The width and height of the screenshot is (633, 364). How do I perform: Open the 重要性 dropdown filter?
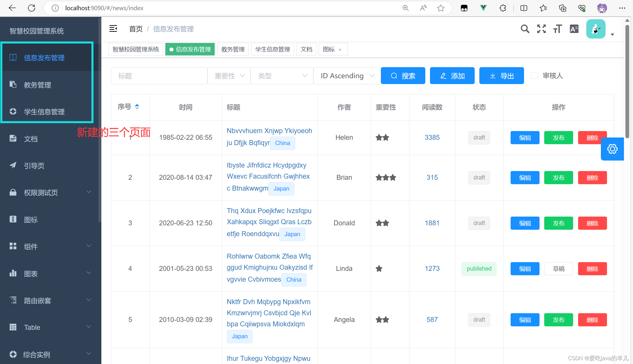(229, 76)
